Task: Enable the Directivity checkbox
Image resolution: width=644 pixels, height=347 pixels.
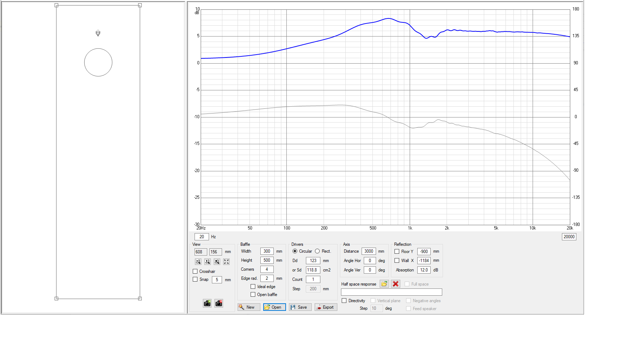Action: click(344, 301)
